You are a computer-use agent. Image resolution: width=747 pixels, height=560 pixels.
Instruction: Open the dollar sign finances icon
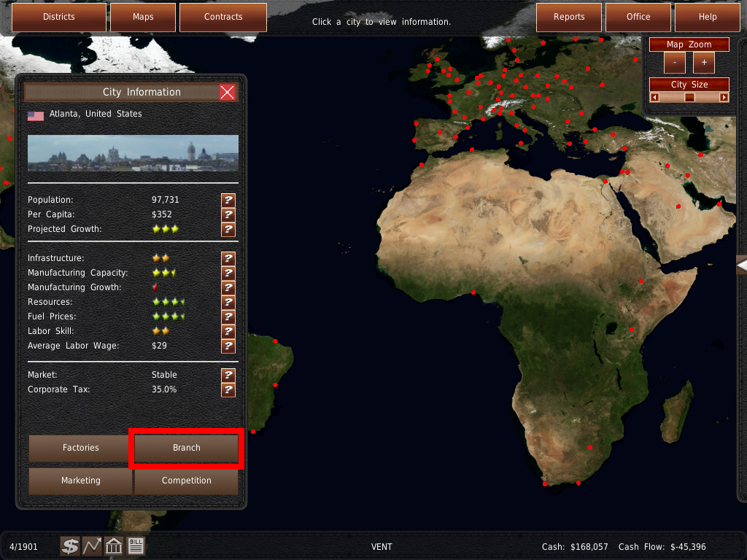[70, 546]
